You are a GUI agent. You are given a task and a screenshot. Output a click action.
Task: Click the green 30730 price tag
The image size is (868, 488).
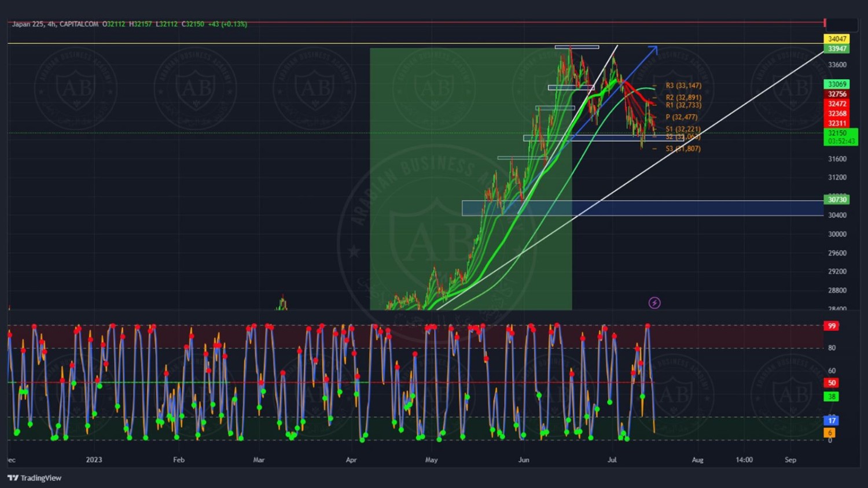coord(837,199)
